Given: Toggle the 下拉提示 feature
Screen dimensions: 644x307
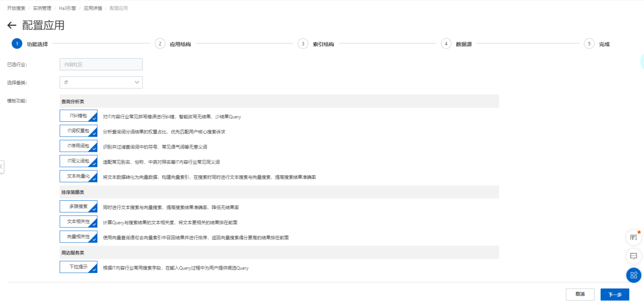Looking at the screenshot, I should pos(79,267).
